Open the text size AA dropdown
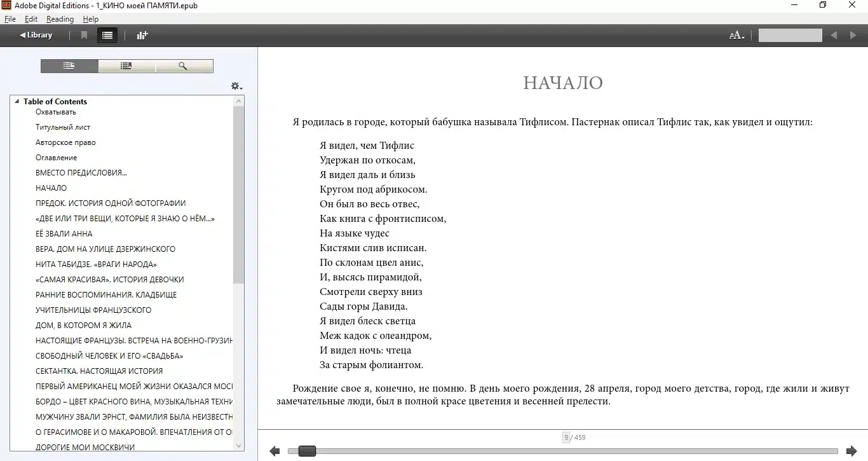868x461 pixels. click(x=736, y=36)
